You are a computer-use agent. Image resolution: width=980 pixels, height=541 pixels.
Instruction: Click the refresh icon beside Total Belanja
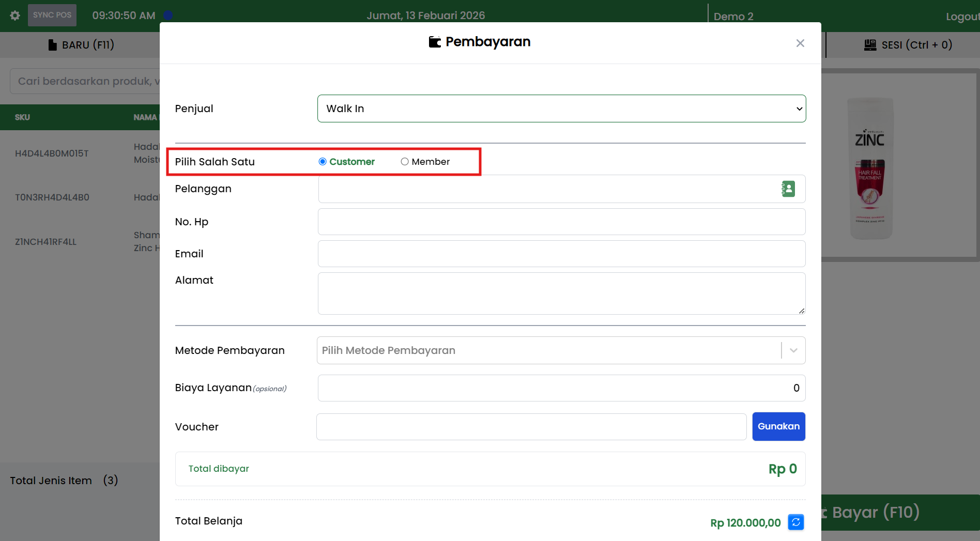pos(795,522)
